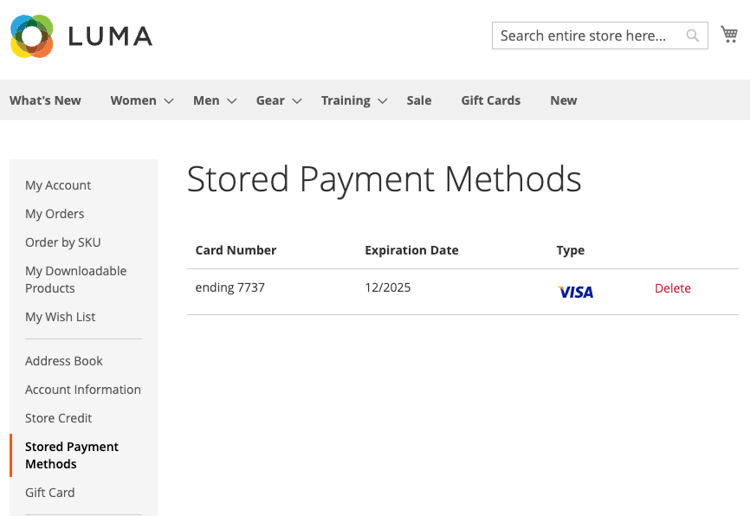Click the search magnifier icon
Viewport: 750px width, 516px height.
coord(692,35)
